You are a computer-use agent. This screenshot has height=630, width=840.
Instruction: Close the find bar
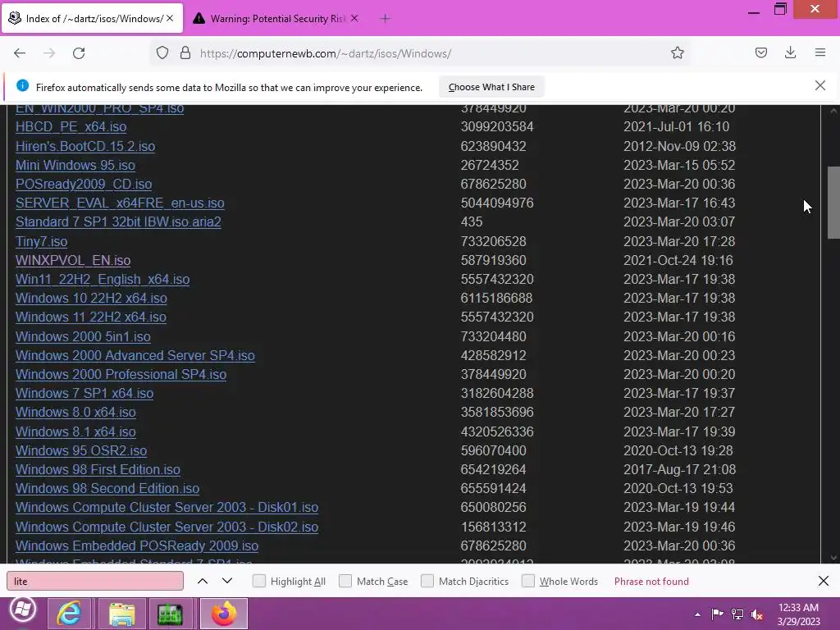pyautogui.click(x=824, y=581)
